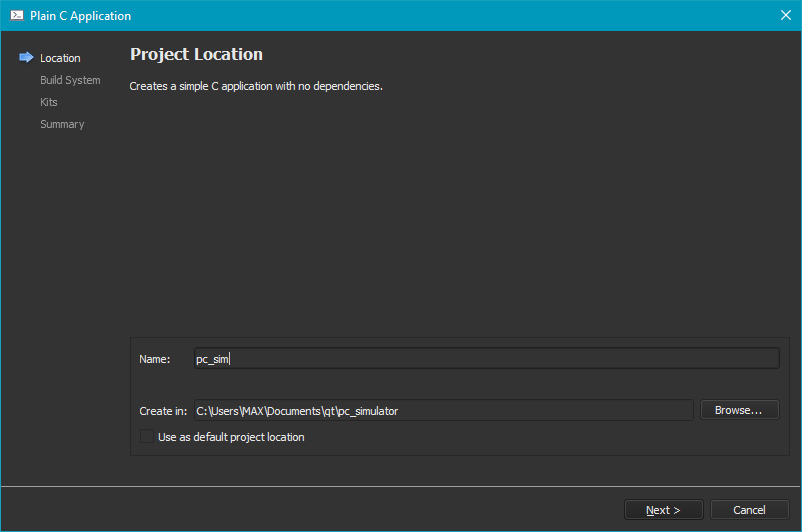Click the Project Location heading
Viewport: 802px width, 532px height.
[x=196, y=54]
